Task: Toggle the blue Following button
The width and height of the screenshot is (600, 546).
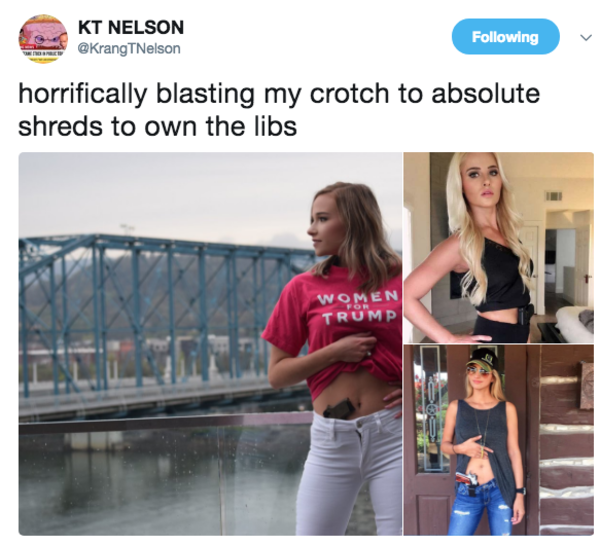Action: point(505,37)
